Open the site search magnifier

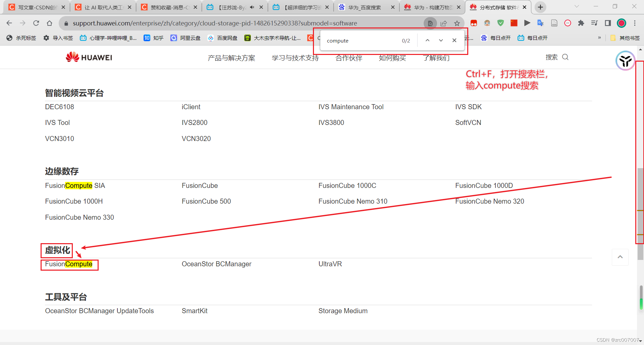point(565,57)
